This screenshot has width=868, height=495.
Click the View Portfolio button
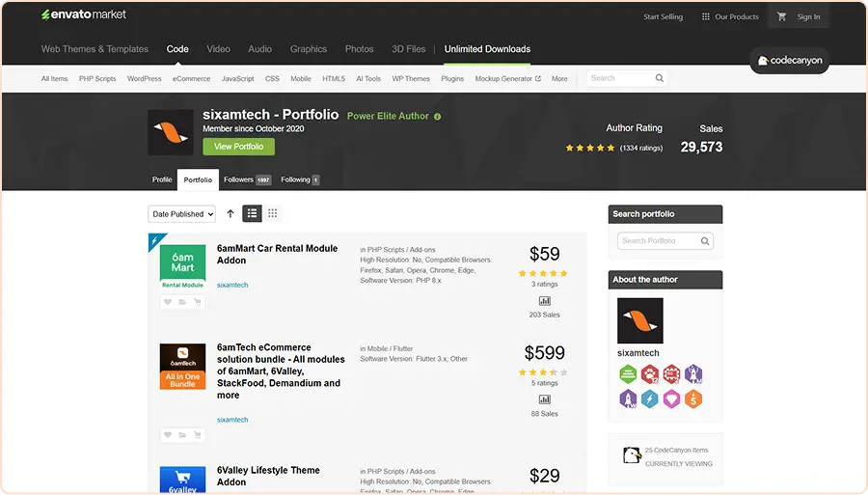(x=238, y=147)
